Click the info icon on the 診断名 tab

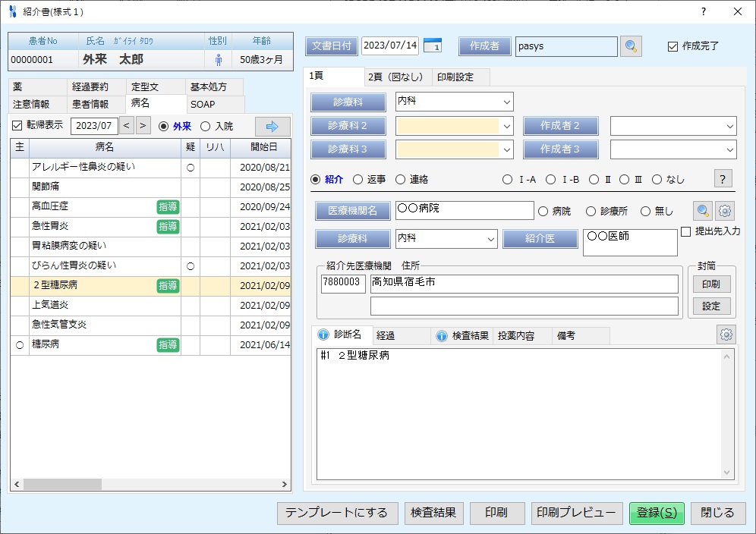coord(322,335)
